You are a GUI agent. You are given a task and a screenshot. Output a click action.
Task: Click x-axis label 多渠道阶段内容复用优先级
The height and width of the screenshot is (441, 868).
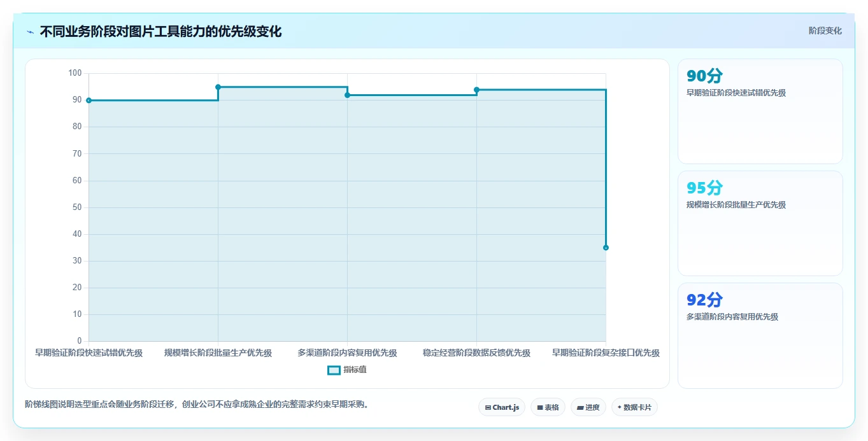pyautogui.click(x=347, y=353)
